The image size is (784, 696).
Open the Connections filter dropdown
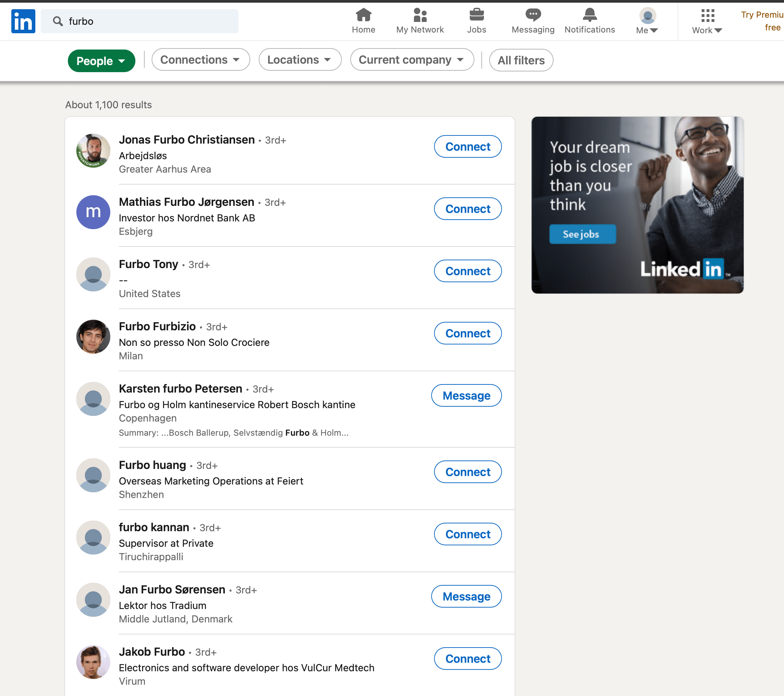201,59
